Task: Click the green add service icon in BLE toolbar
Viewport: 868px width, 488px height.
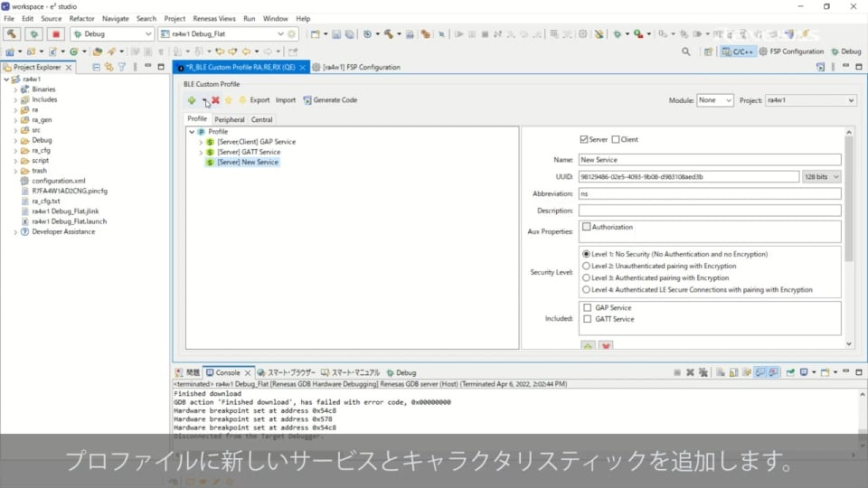Action: 192,100
